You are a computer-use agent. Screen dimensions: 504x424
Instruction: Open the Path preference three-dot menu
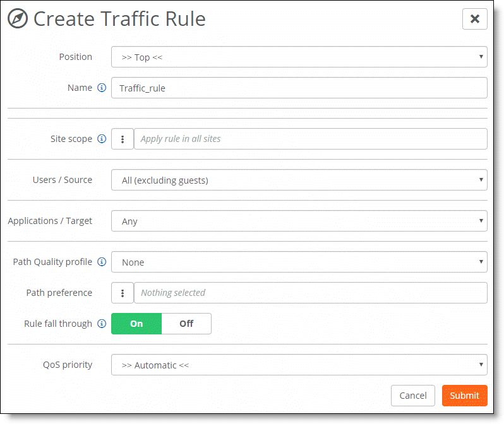click(x=123, y=293)
